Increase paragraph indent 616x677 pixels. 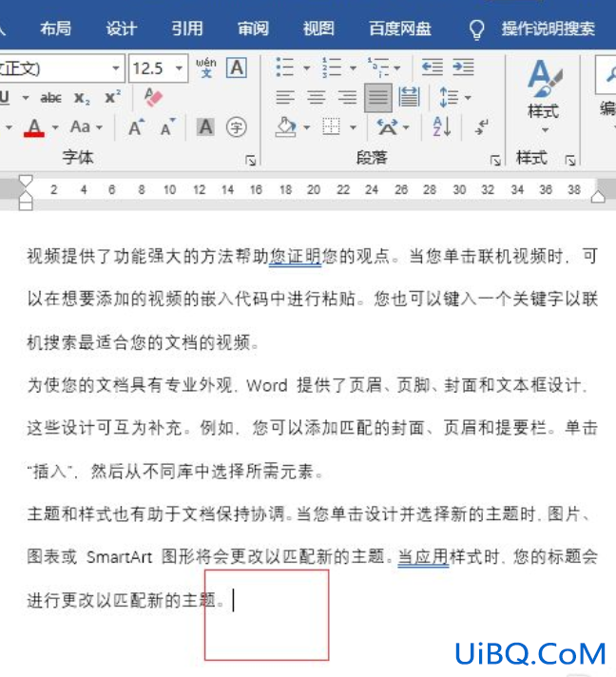463,68
